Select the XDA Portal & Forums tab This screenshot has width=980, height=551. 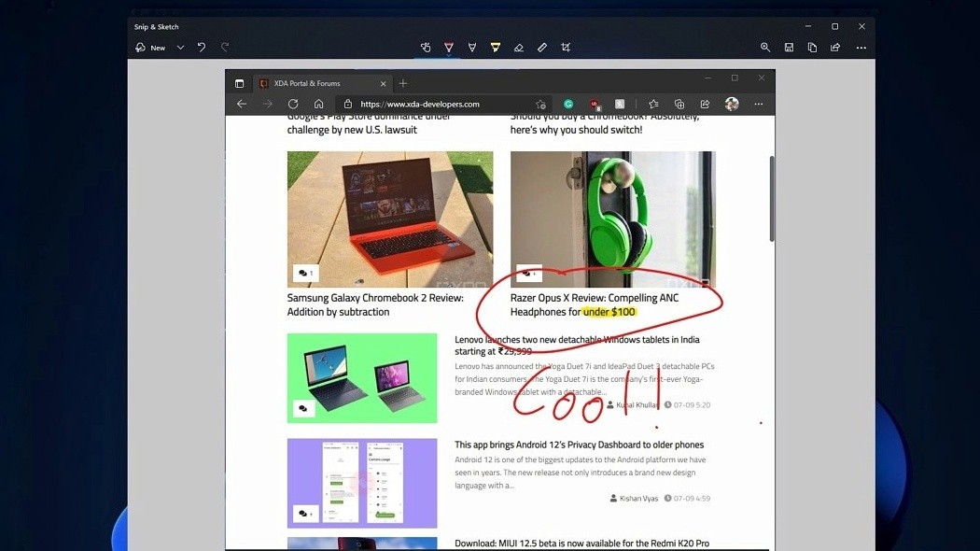[x=322, y=83]
